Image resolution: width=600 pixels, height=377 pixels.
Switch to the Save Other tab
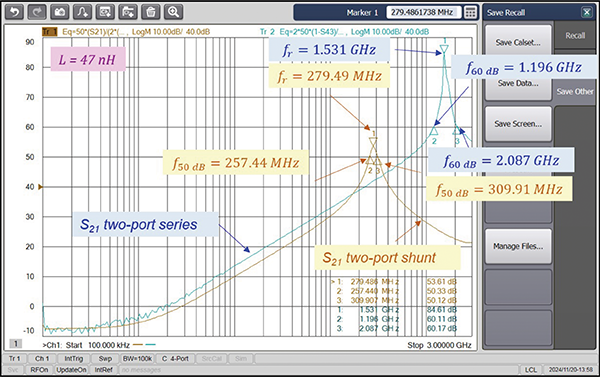[x=575, y=91]
